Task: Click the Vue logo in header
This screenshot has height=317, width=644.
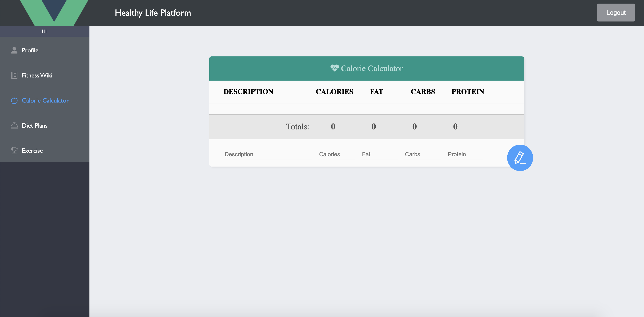Action: coord(54,12)
